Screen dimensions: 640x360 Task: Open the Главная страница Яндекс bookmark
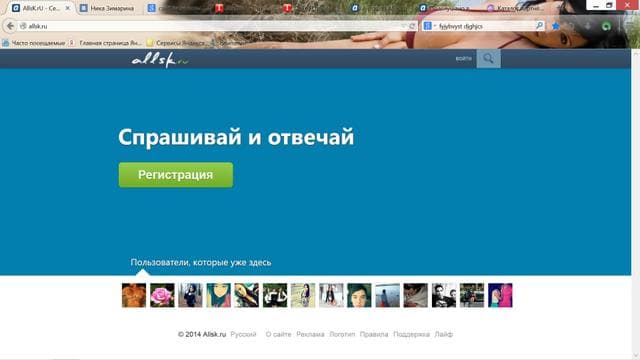(106, 43)
